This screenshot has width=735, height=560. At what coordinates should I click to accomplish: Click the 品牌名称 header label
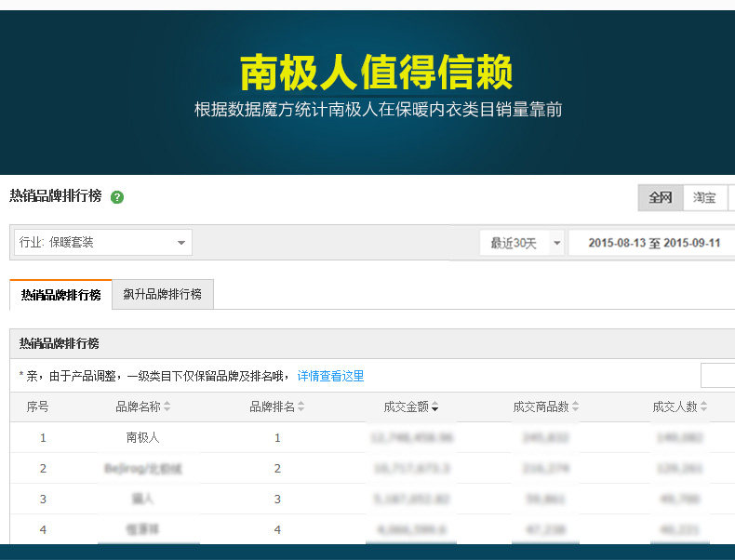coord(139,407)
